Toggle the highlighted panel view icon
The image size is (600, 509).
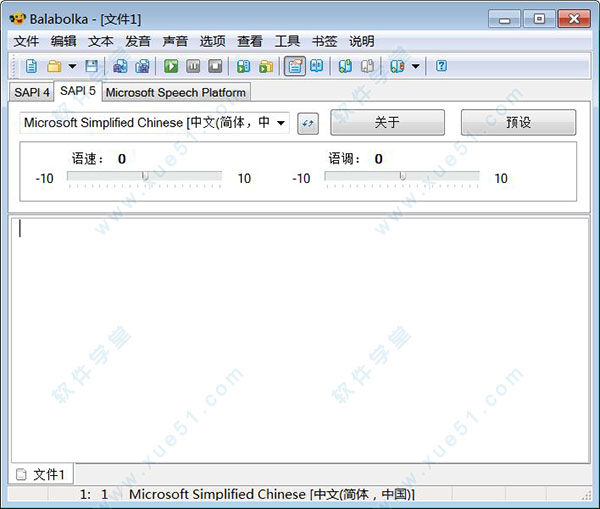295,66
